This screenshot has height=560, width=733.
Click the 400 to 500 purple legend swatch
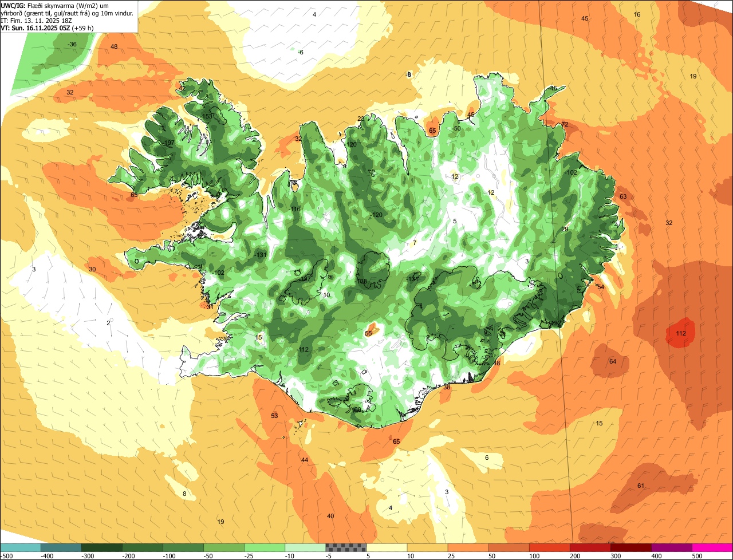coord(671,547)
